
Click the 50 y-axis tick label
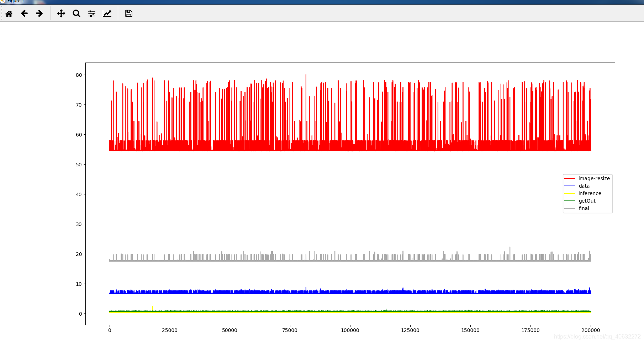pyautogui.click(x=79, y=165)
